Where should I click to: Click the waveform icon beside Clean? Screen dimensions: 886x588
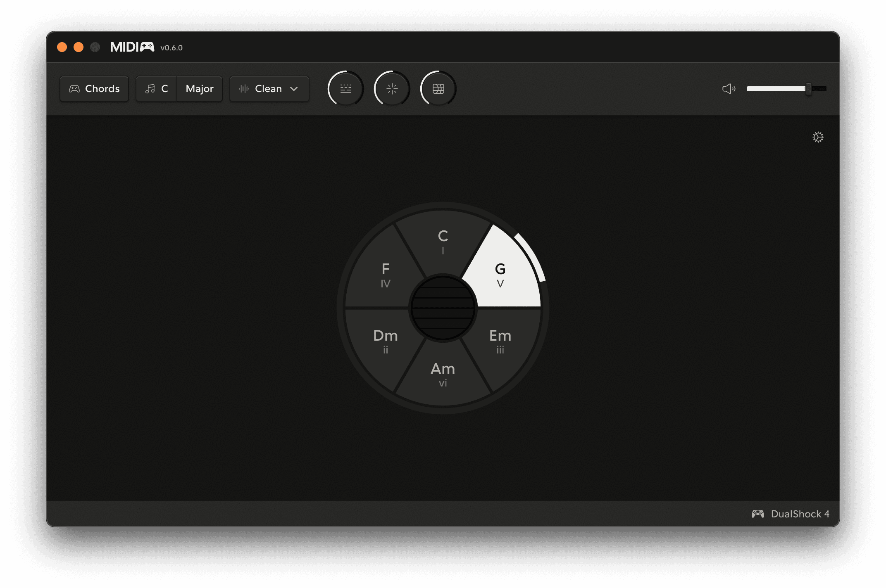[244, 89]
